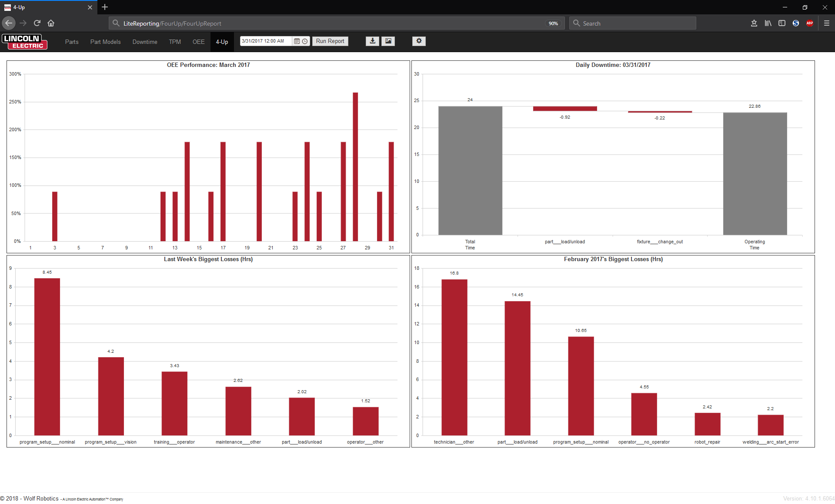Click the Part Models link

[x=105, y=42]
